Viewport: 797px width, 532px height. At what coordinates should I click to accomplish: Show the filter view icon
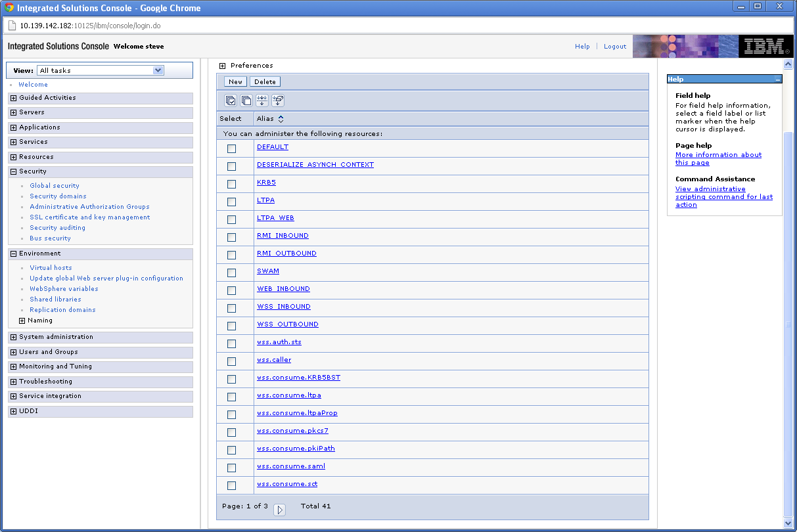[262, 100]
